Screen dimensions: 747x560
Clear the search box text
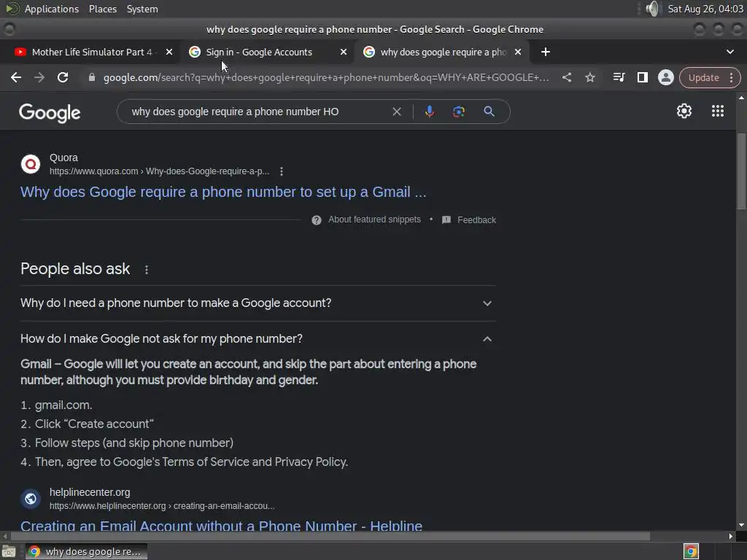pos(396,112)
